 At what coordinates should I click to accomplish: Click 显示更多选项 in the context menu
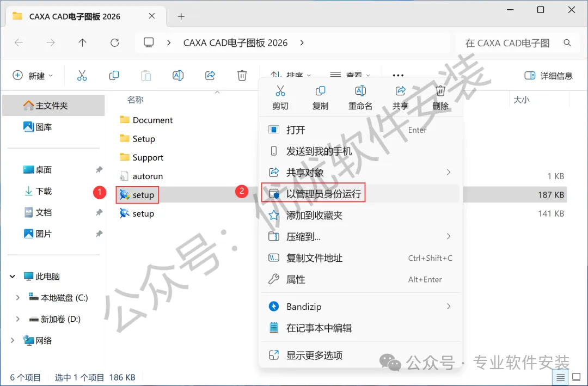[360, 355]
